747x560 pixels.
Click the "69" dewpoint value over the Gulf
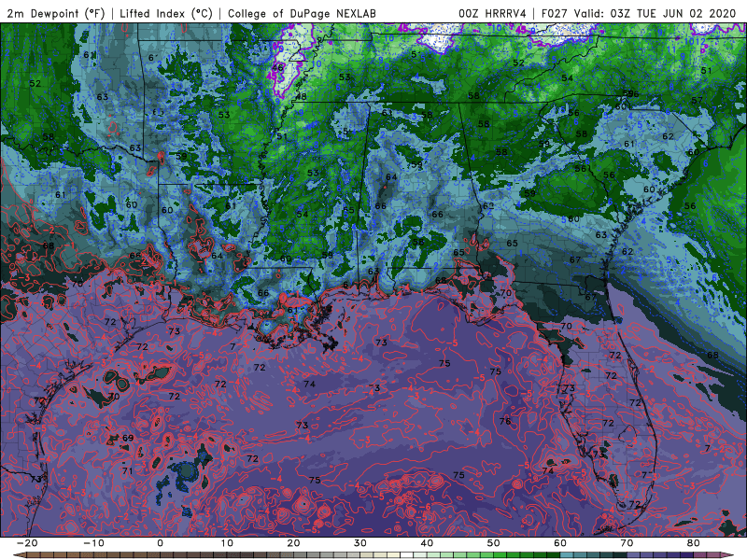[x=128, y=438]
